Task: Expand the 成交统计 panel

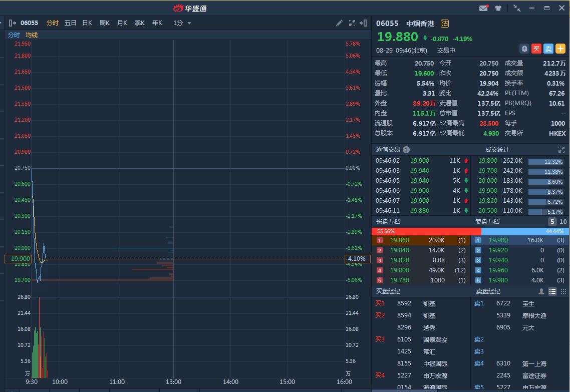Action: 561,150
